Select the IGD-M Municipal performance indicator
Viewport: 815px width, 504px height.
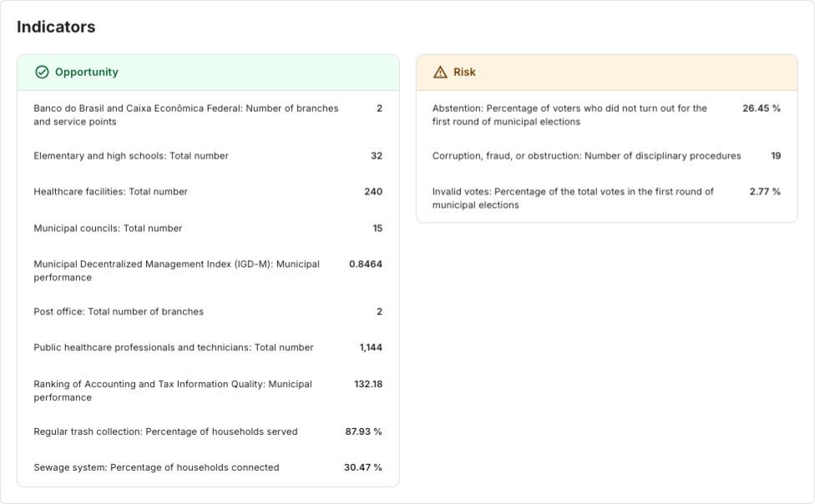(x=176, y=270)
